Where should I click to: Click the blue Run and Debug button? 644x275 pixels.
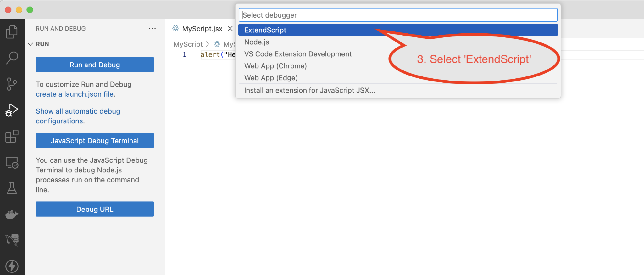coord(95,65)
